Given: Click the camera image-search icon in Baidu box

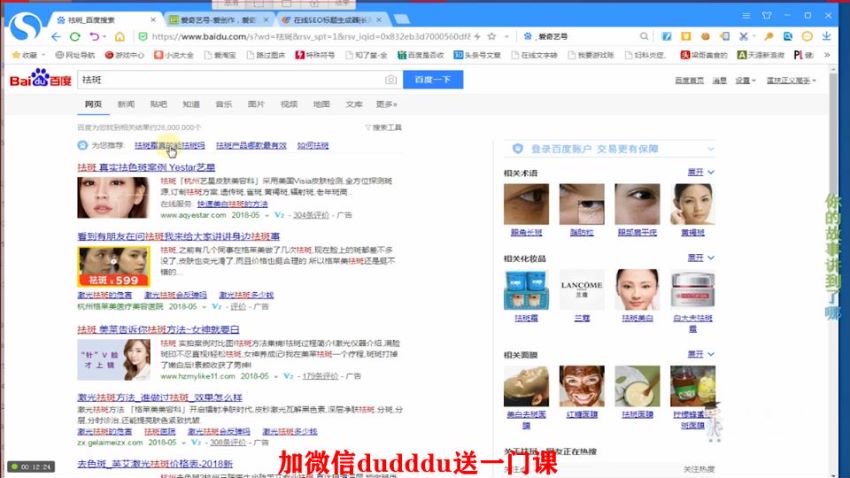Looking at the screenshot, I should click(390, 80).
